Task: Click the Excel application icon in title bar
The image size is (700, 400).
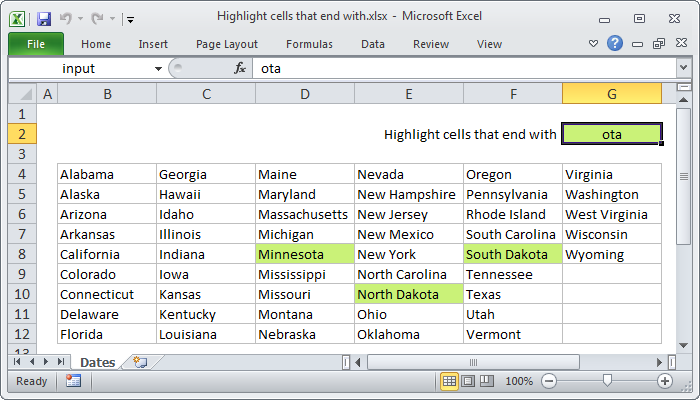Action: [17, 18]
